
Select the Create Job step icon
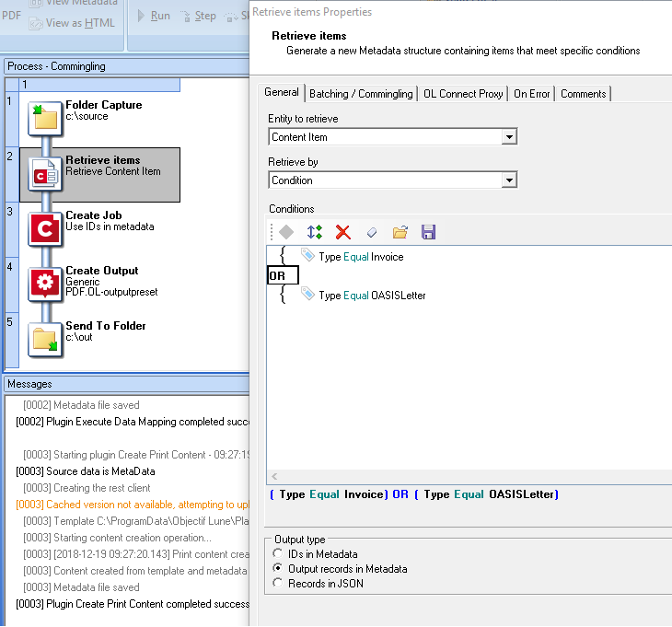(x=45, y=228)
